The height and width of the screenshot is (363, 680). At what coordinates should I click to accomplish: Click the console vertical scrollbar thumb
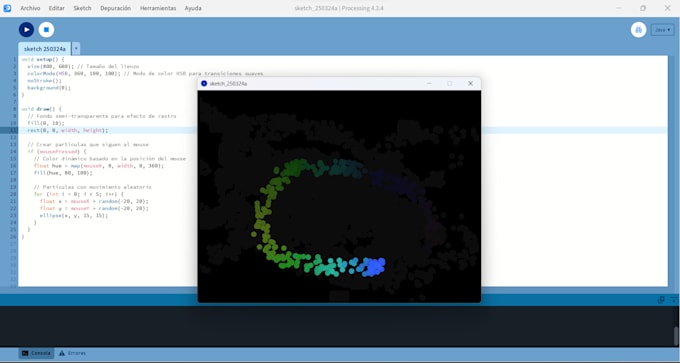676,336
